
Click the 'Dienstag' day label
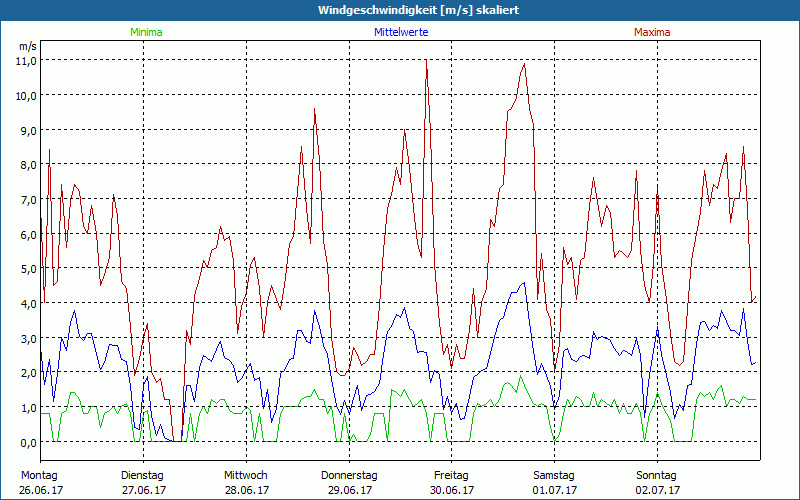pyautogui.click(x=142, y=476)
